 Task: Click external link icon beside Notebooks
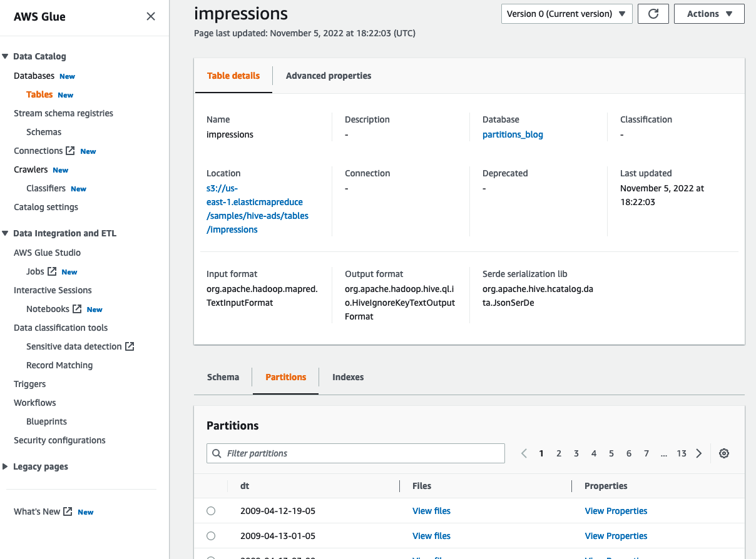click(77, 309)
